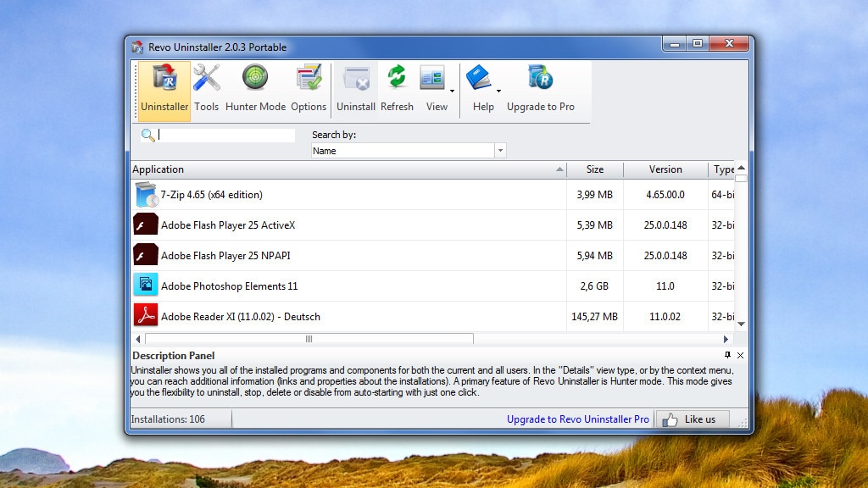
Task: Click the horizontal scrollbar thumb
Action: click(309, 339)
